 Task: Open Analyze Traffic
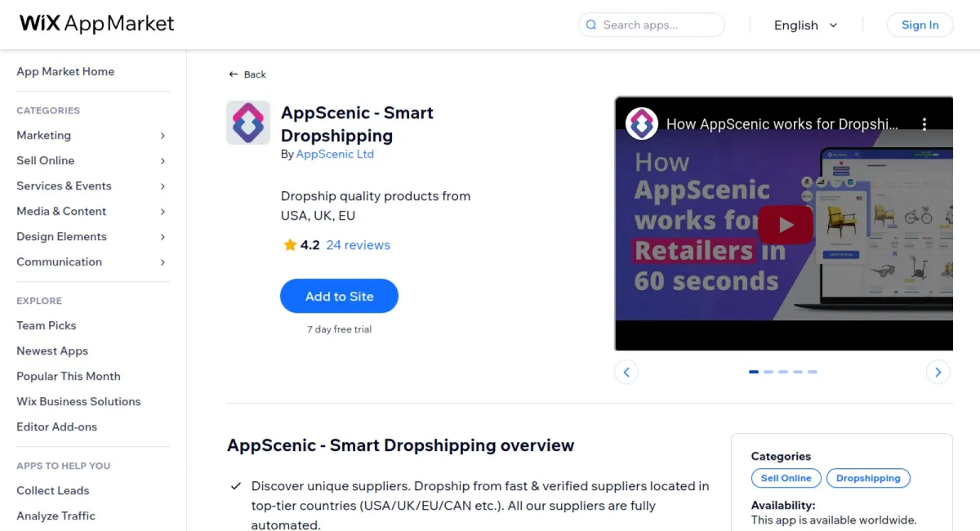coord(56,516)
